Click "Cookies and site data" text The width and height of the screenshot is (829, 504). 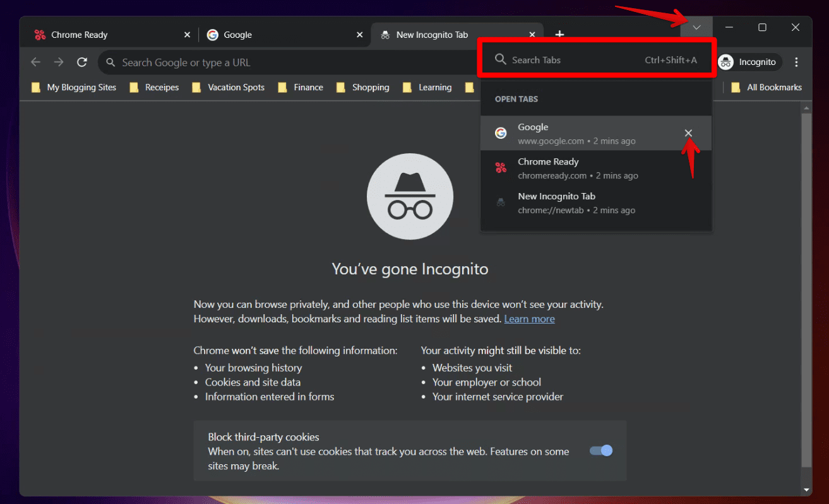pos(253,382)
